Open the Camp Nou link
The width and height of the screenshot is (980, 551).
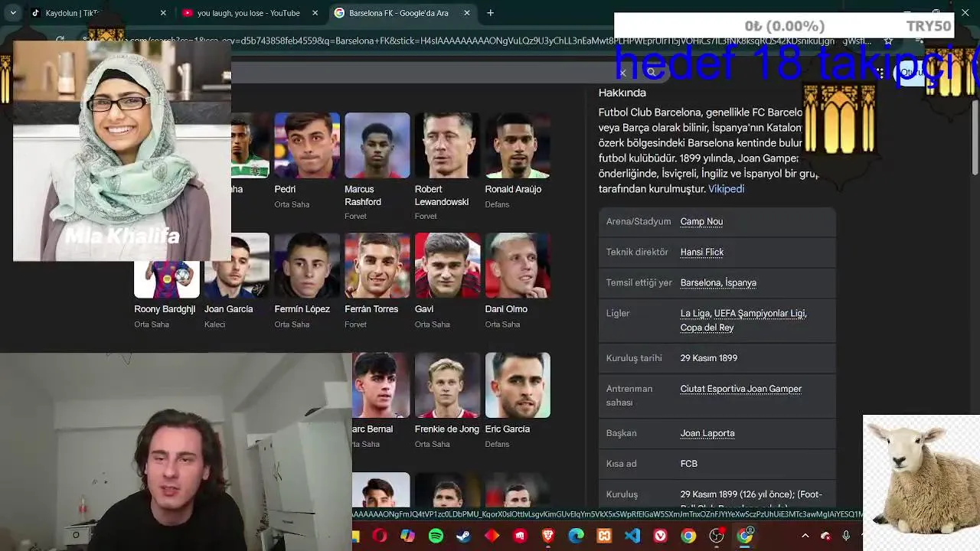click(x=701, y=221)
